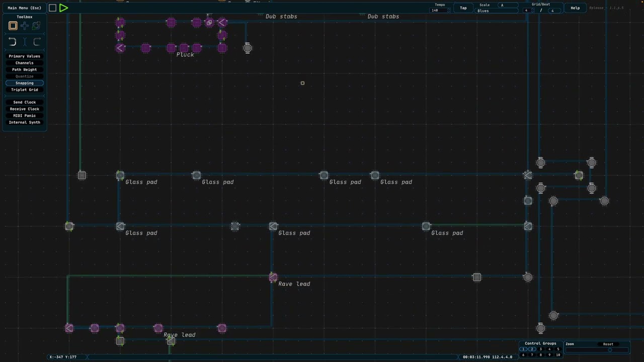Select the green square node below the pink bottom row
644x362 pixels.
pyautogui.click(x=120, y=341)
